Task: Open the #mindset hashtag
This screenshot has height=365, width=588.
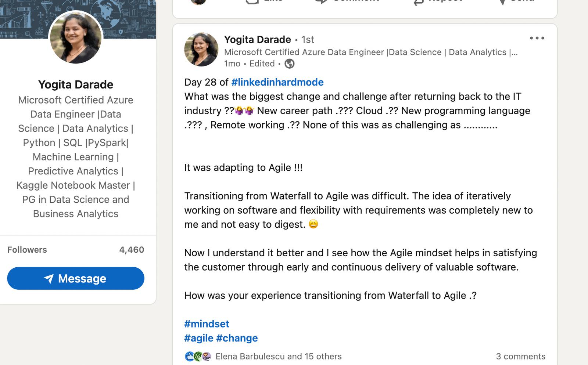Action: click(207, 324)
